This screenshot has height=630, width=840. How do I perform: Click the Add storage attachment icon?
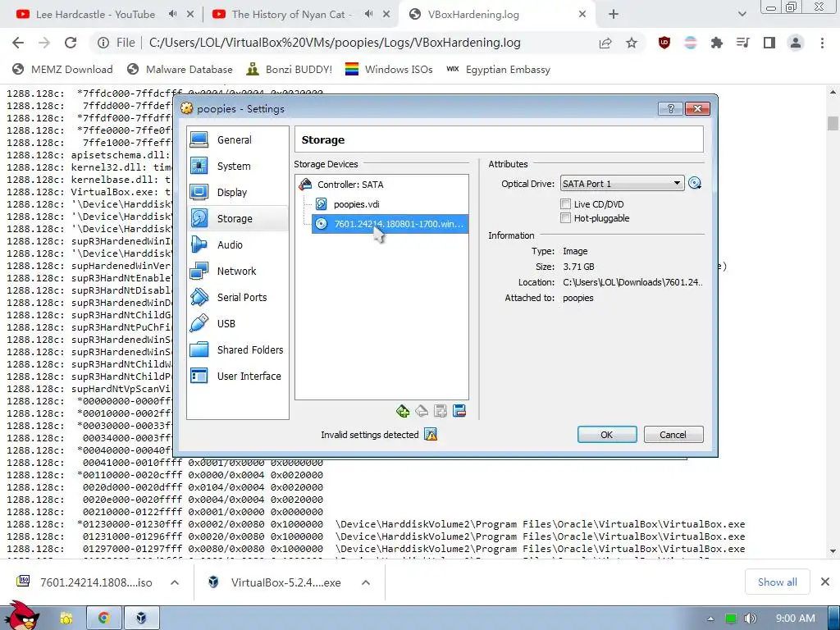[x=441, y=411]
